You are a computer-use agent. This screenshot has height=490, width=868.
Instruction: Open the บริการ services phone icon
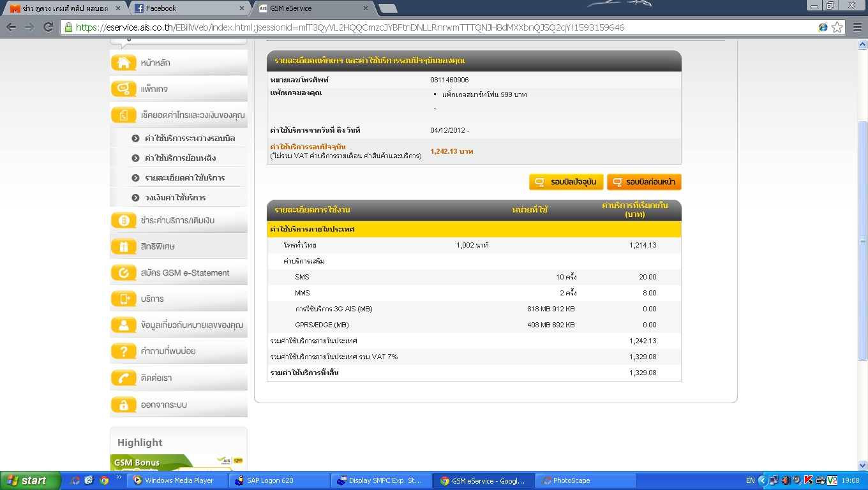(123, 299)
